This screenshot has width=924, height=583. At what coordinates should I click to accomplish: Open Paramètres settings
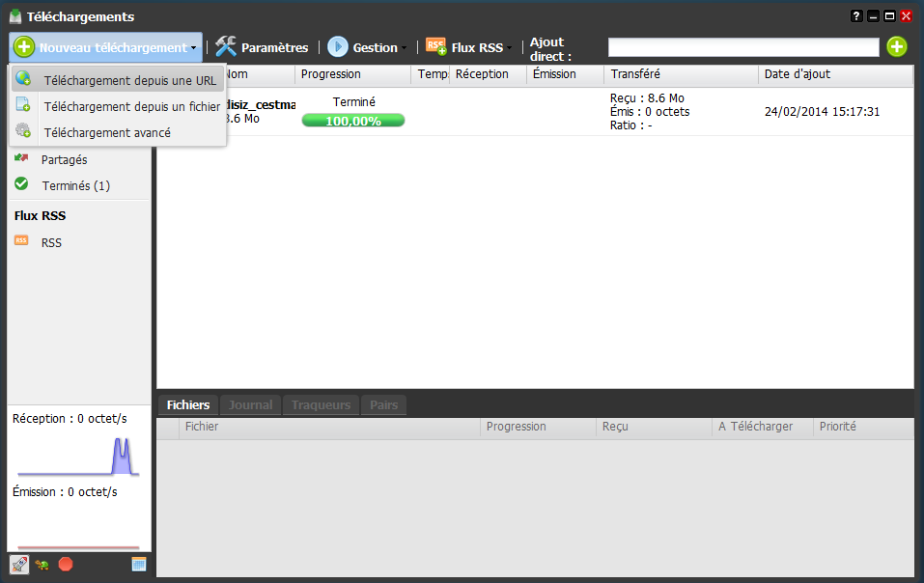[x=262, y=47]
